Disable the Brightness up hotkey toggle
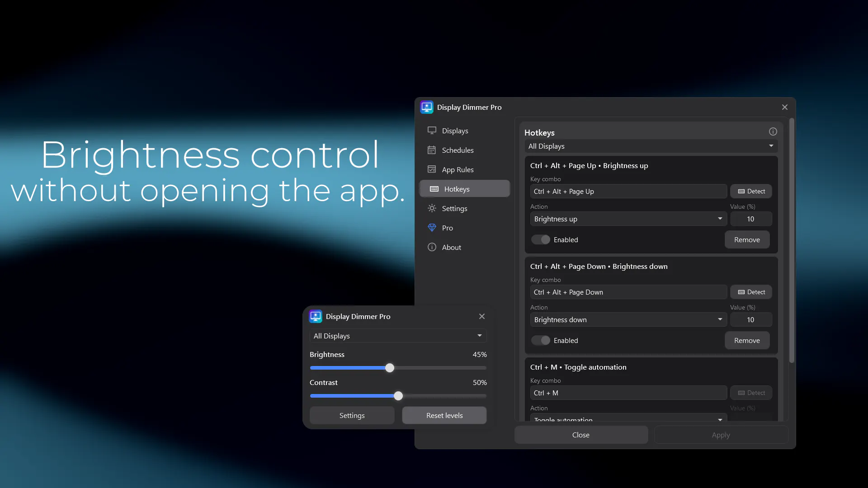868x488 pixels. click(x=541, y=239)
